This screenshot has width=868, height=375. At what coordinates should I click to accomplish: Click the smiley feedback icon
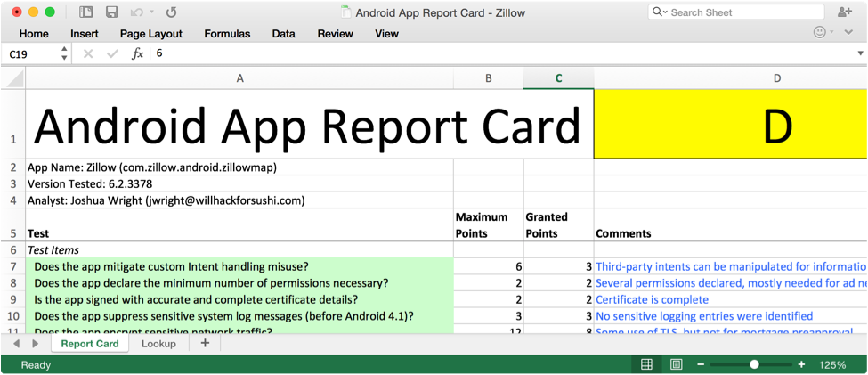(x=820, y=33)
